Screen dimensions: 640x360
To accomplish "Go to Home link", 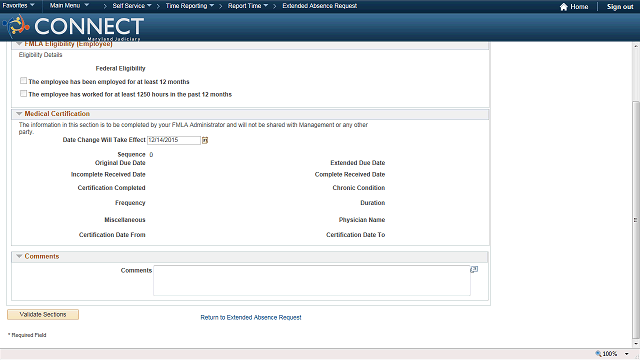I will tap(579, 7).
